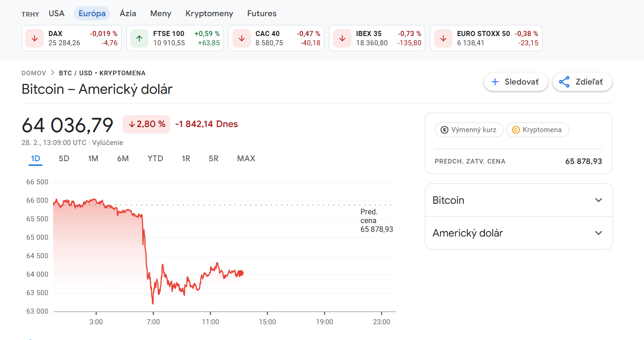Click the DAX red down-arrow icon

point(35,38)
